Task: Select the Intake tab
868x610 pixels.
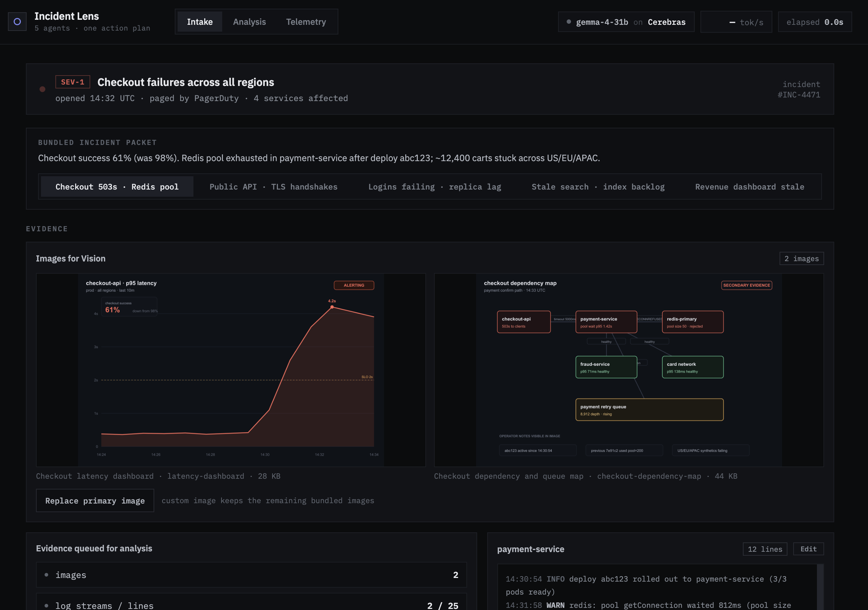Action: [200, 22]
